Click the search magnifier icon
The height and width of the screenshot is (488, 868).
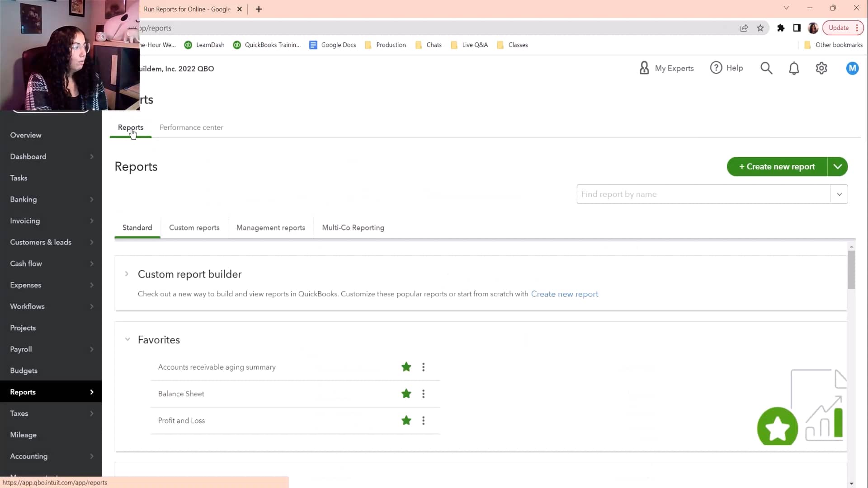[x=766, y=68]
